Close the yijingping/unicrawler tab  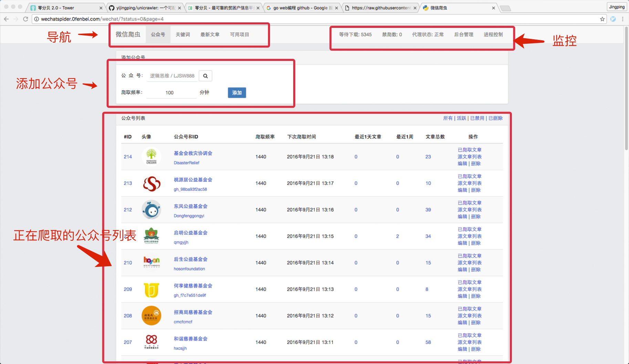[x=179, y=8]
